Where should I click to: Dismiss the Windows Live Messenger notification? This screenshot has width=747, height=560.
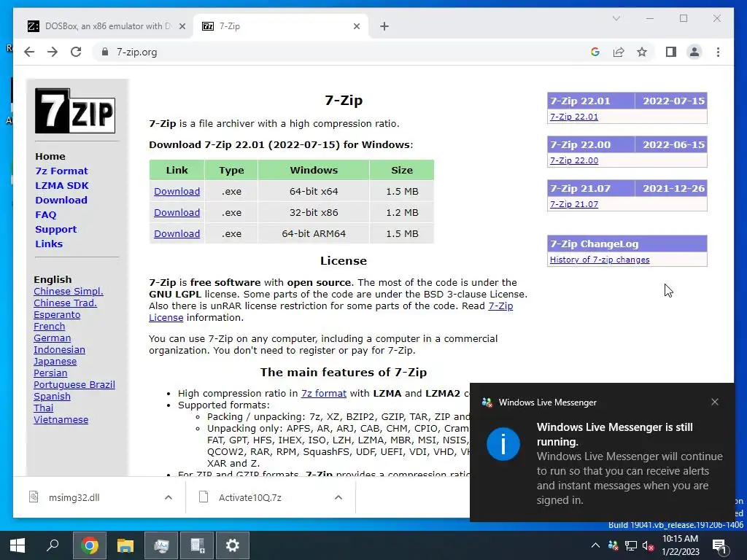click(x=715, y=402)
